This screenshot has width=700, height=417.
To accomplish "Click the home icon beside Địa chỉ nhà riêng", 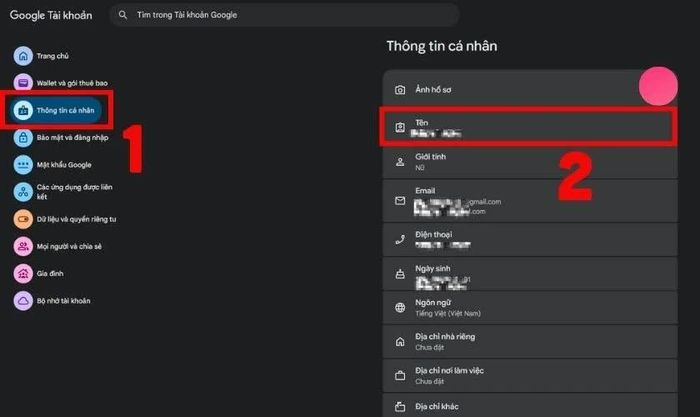I will [x=400, y=342].
